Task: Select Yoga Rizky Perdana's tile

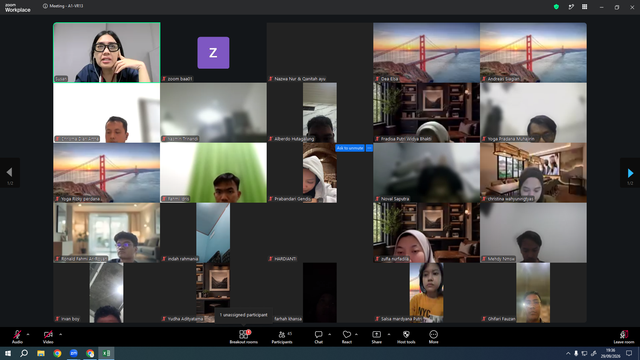Action: click(107, 173)
